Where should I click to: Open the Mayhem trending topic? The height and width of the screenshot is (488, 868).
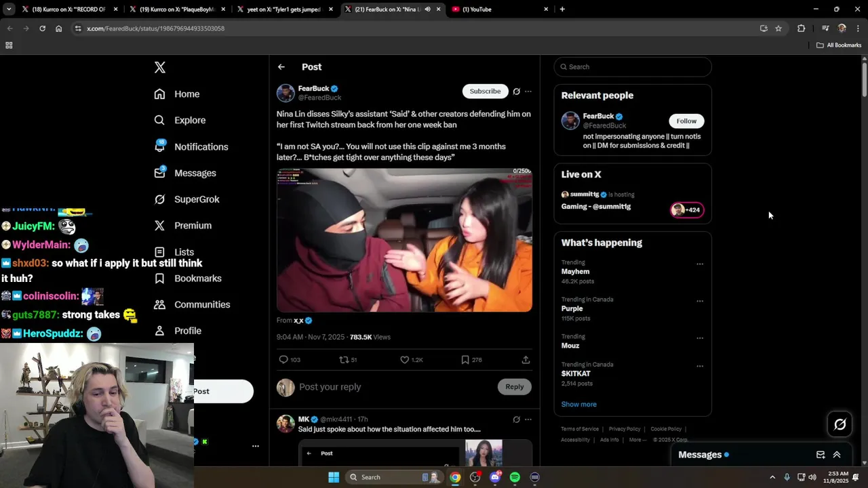pos(575,272)
